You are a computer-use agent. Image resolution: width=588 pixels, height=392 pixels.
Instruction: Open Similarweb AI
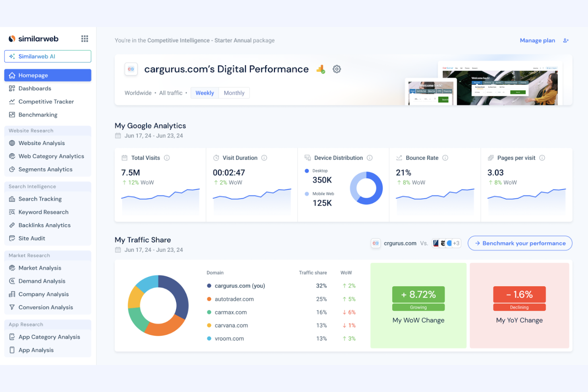coord(48,56)
